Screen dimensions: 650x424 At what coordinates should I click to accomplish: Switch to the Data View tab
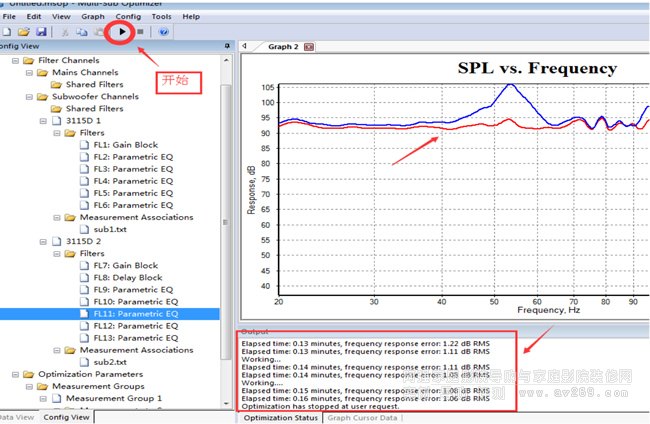pos(17,417)
